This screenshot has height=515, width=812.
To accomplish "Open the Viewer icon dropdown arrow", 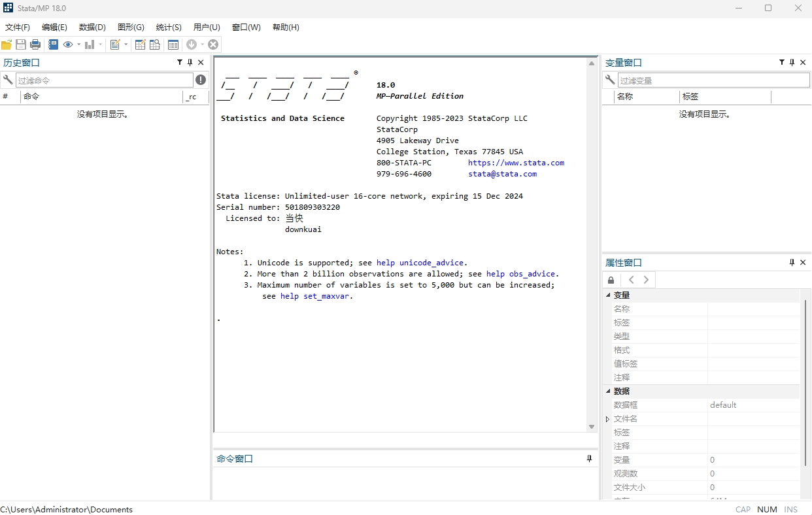I will click(78, 44).
